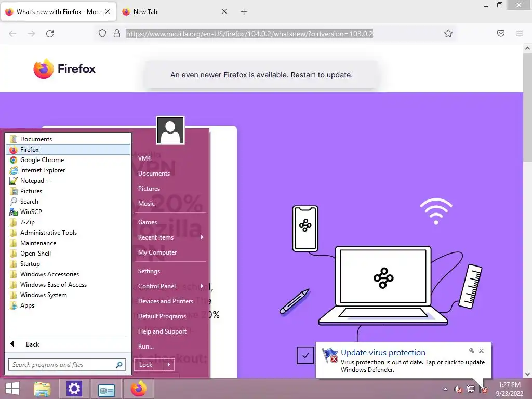Open Settings from the Start menu
Screen dimensions: 532x399
click(170, 271)
